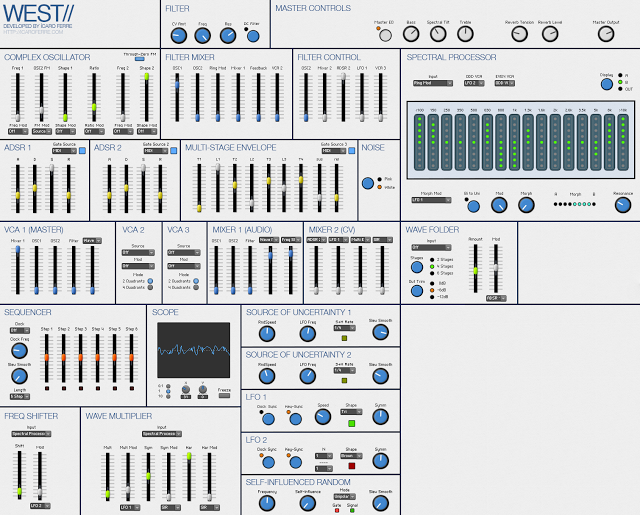This screenshot has height=515, width=640.
Task: Toggle LFO 2 Key-Sync button
Action: pyautogui.click(x=295, y=462)
